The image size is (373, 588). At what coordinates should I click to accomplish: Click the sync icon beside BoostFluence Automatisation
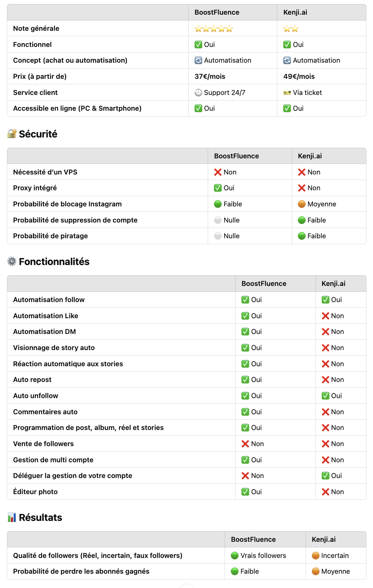tap(198, 60)
